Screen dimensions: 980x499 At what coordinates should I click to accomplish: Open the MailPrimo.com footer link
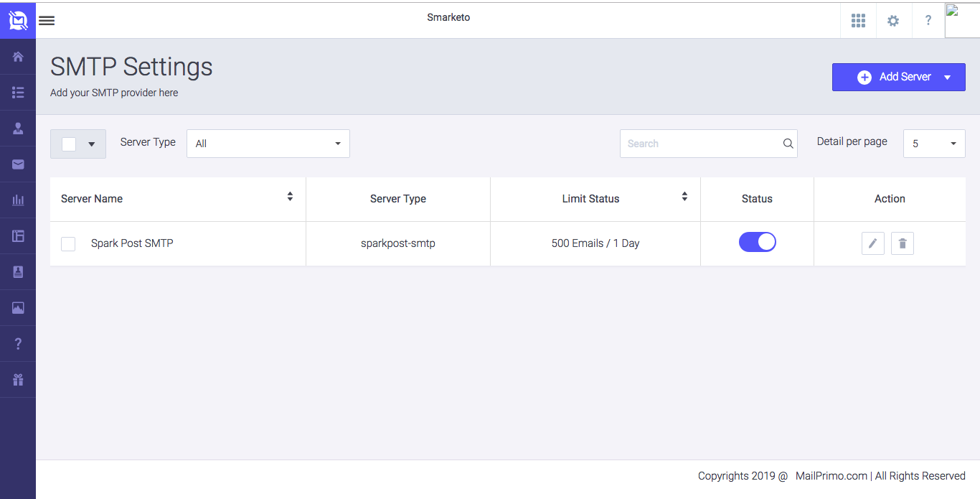831,476
